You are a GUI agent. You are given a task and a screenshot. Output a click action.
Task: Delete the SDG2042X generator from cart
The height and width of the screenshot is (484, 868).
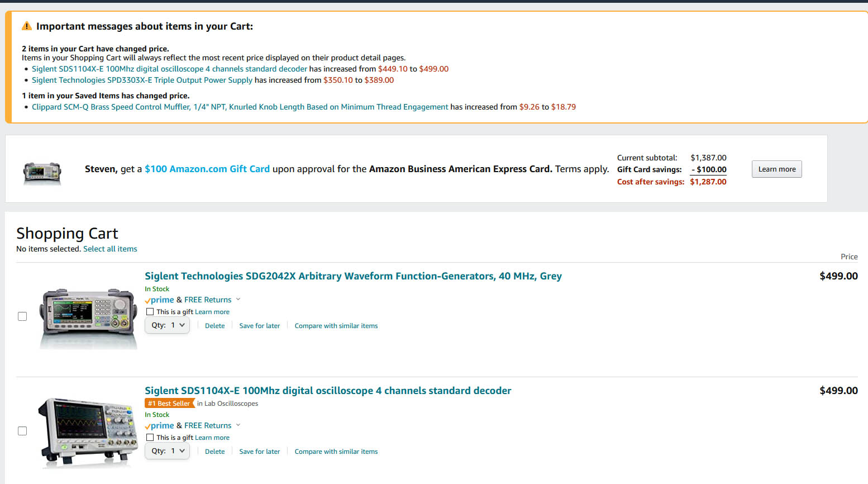(x=214, y=326)
